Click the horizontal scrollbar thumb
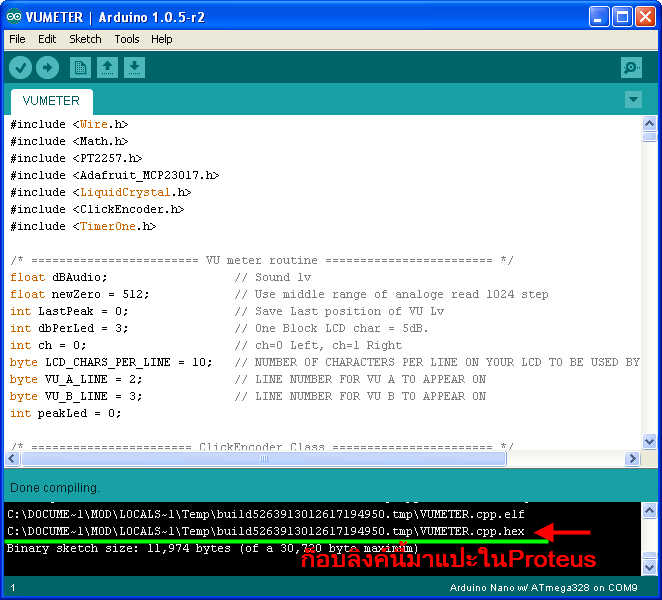This screenshot has width=662, height=600. click(x=264, y=459)
